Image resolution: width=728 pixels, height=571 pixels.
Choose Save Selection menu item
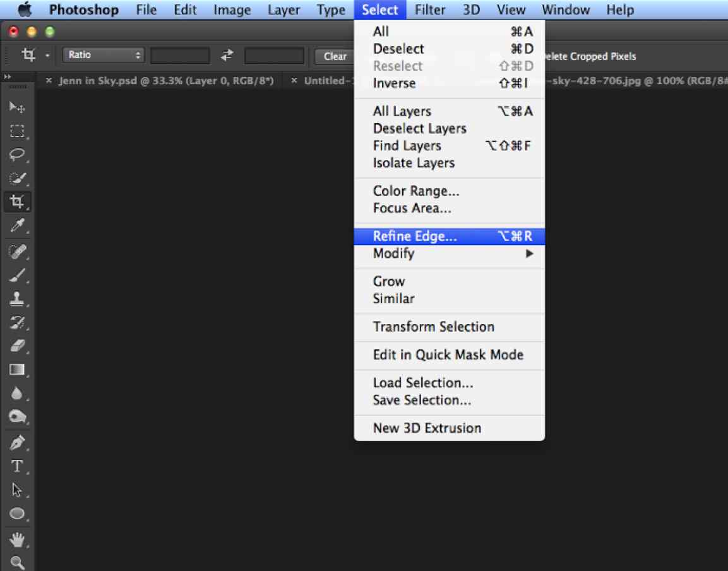[x=449, y=400]
